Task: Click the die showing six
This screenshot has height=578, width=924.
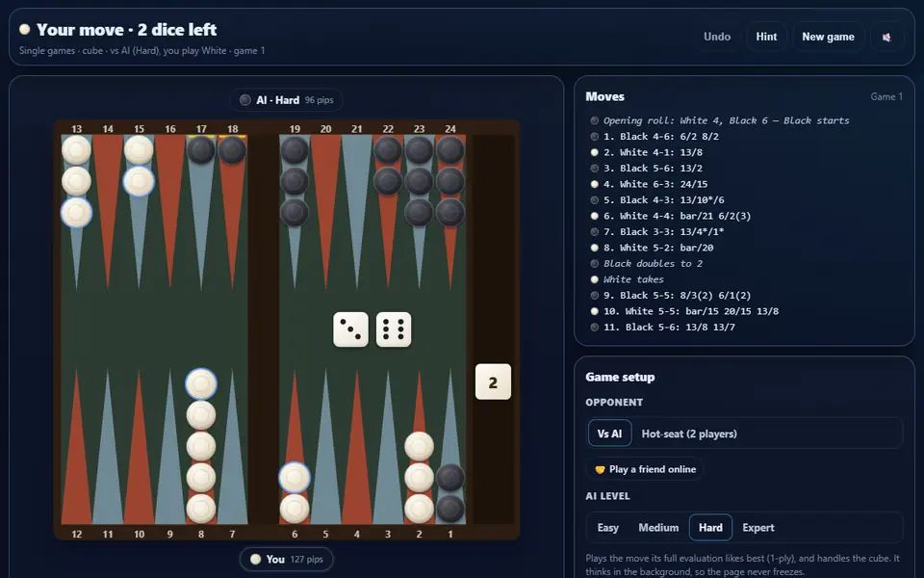Action: [394, 329]
